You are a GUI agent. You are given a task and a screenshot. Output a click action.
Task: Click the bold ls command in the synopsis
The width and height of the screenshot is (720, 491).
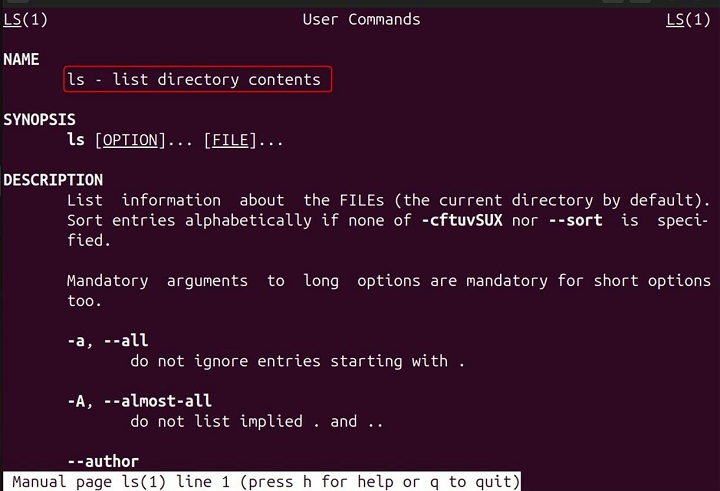(75, 140)
